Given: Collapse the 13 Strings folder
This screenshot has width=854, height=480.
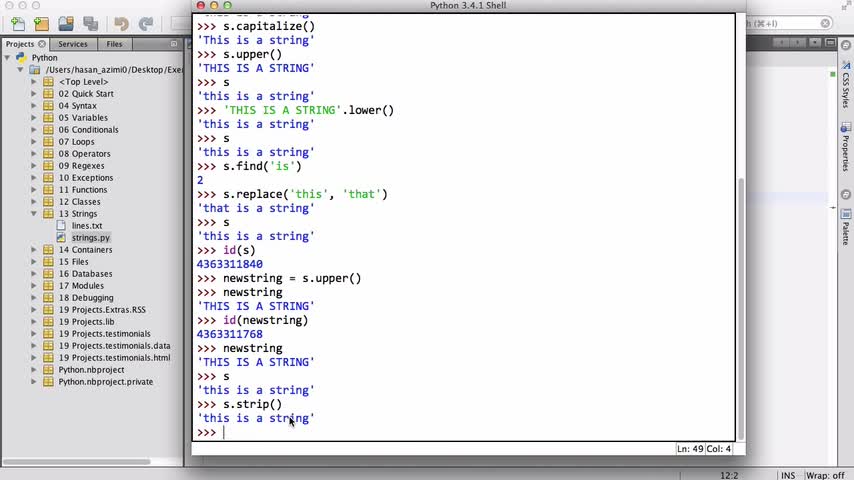Looking at the screenshot, I should (34, 214).
